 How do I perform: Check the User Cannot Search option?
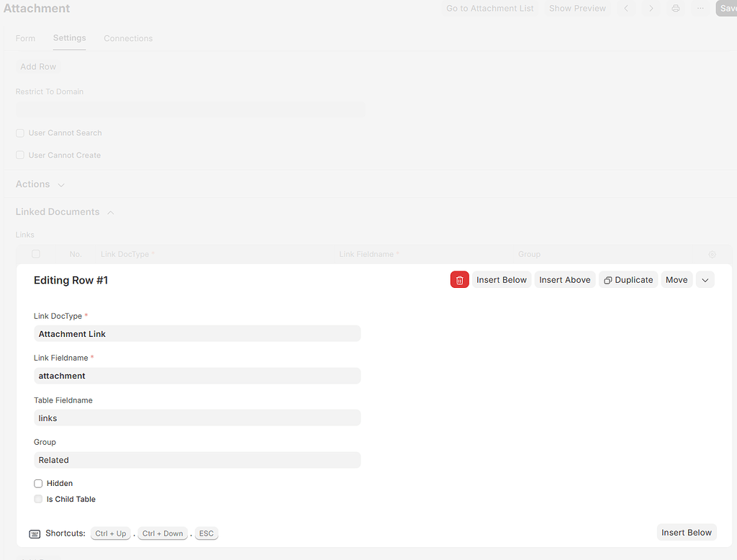click(20, 133)
